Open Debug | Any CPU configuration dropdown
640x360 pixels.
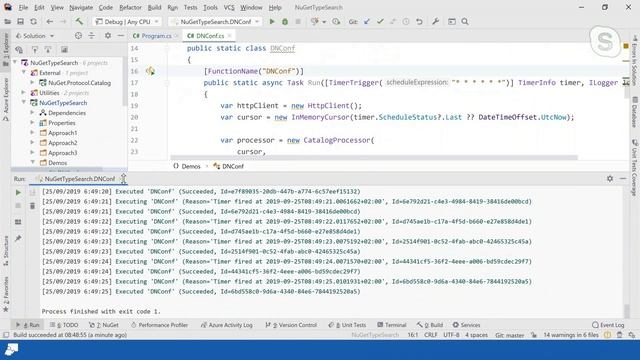pyautogui.click(x=127, y=22)
